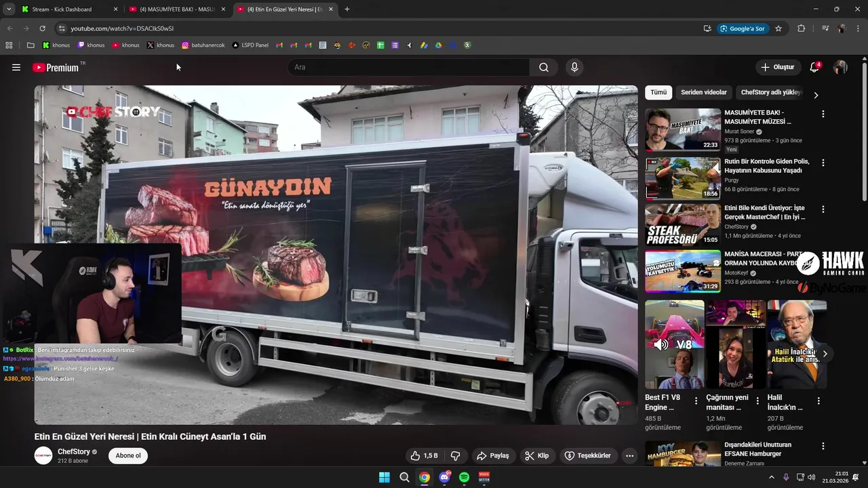
Task: Open options for Rutin Bir Kontrole video
Action: 823,163
